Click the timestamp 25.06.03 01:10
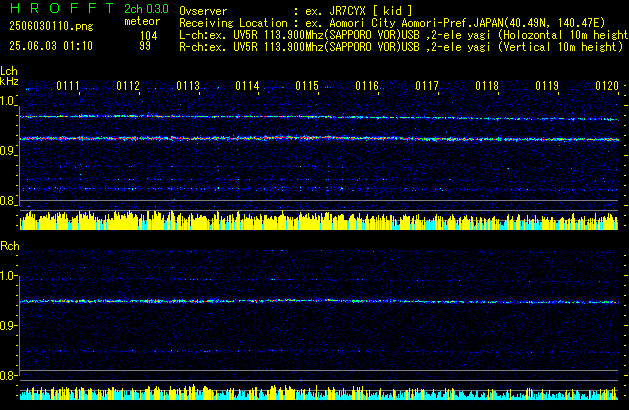Image resolution: width=629 pixels, height=410 pixels. coord(51,46)
